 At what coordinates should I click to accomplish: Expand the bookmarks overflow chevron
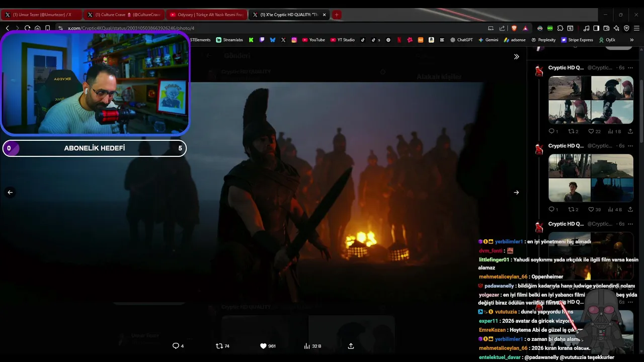click(x=632, y=40)
